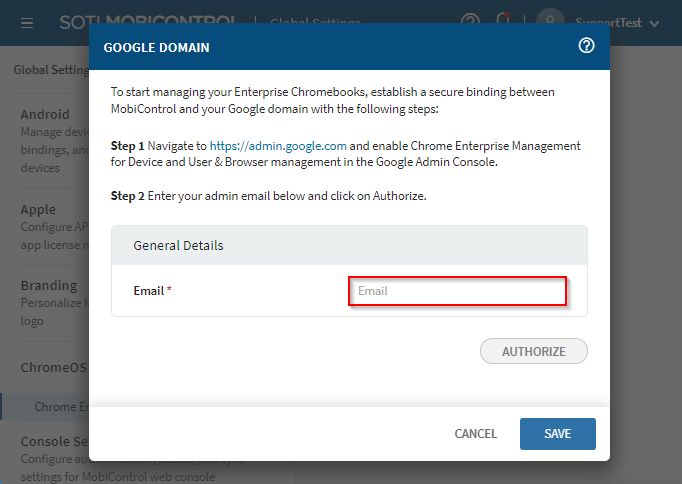The width and height of the screenshot is (682, 484).
Task: Focus the Email input field
Action: [x=457, y=291]
